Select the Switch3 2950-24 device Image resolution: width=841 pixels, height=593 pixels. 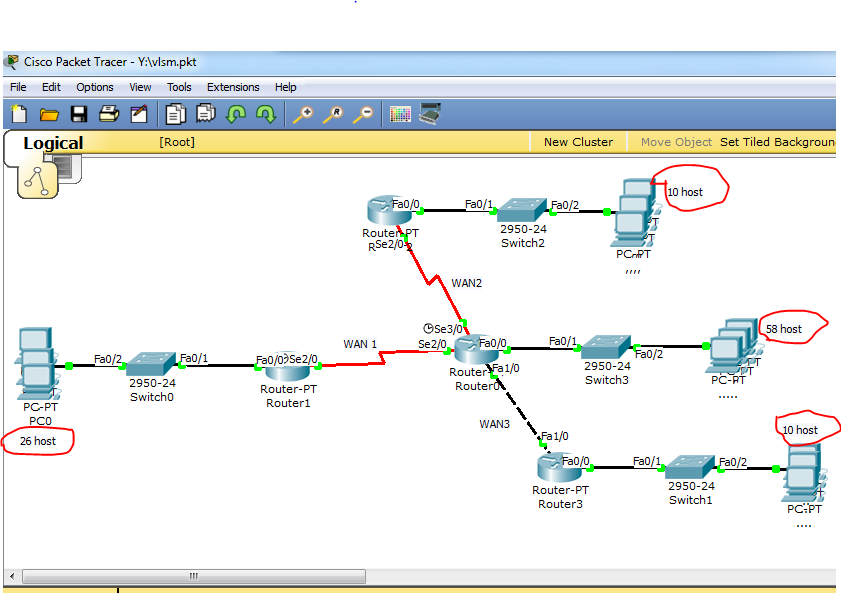coord(606,347)
